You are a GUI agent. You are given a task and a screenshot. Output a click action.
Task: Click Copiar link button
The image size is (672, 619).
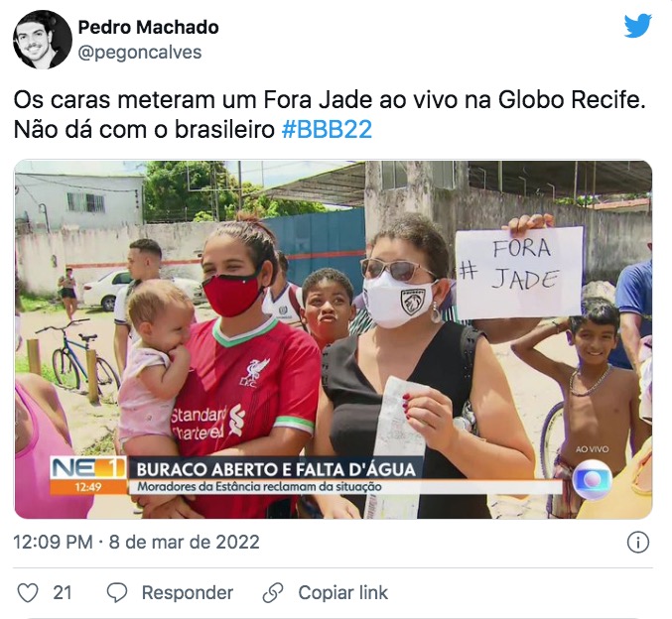[x=342, y=593]
